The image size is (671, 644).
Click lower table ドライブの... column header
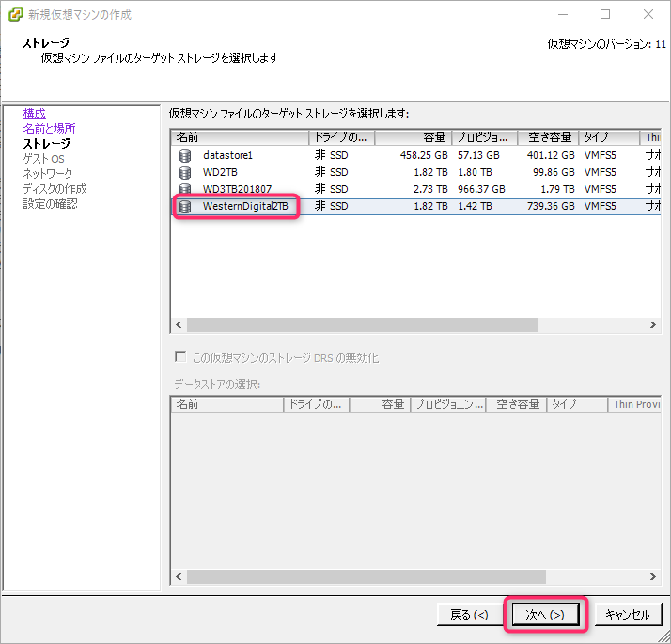click(317, 404)
